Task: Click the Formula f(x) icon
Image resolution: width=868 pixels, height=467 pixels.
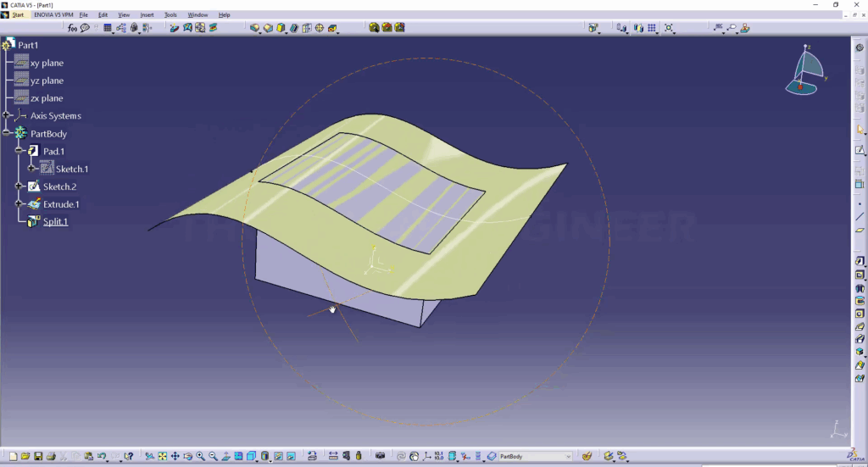Action: pos(73,28)
